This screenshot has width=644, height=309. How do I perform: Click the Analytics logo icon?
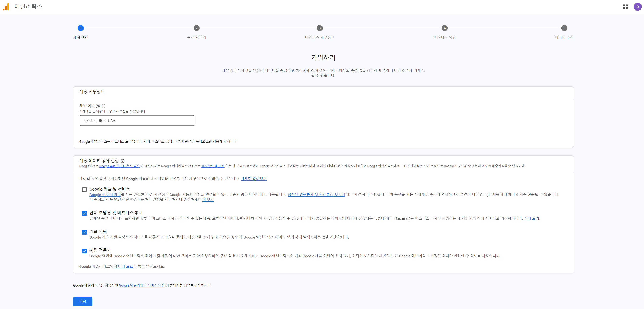[6, 7]
